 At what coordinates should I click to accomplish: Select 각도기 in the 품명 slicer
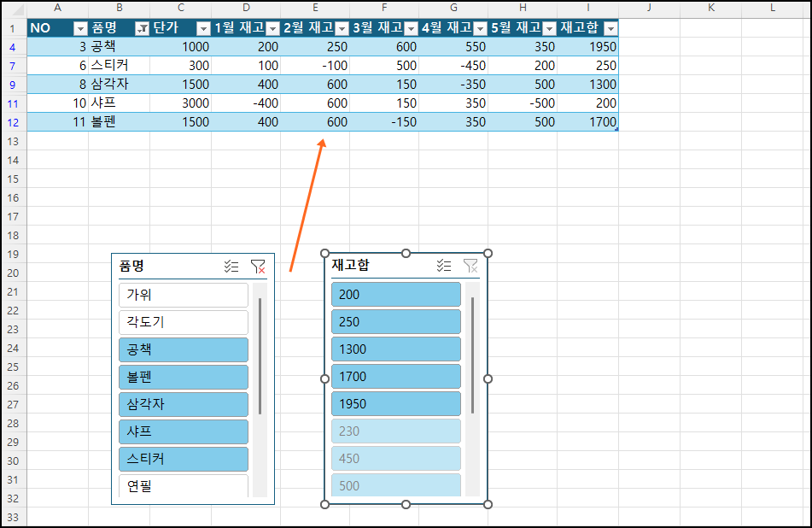184,322
